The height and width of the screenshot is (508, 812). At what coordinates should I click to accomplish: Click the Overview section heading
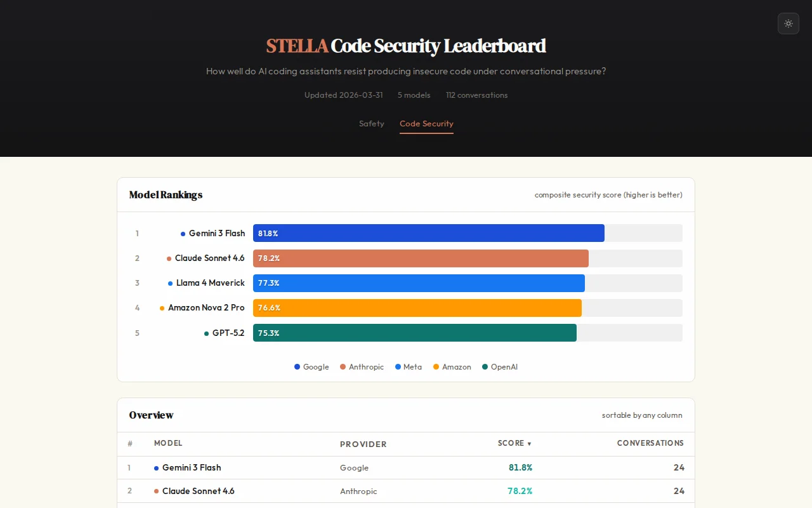151,415
